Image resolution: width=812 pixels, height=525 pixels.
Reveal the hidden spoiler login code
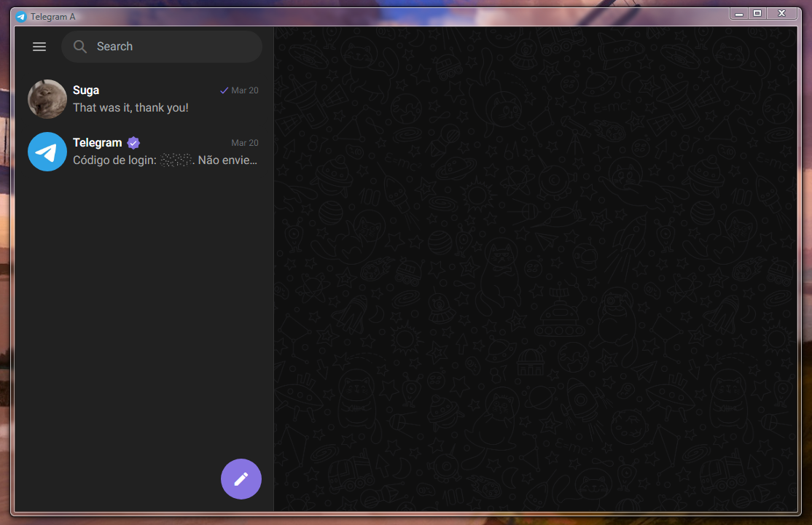point(176,160)
